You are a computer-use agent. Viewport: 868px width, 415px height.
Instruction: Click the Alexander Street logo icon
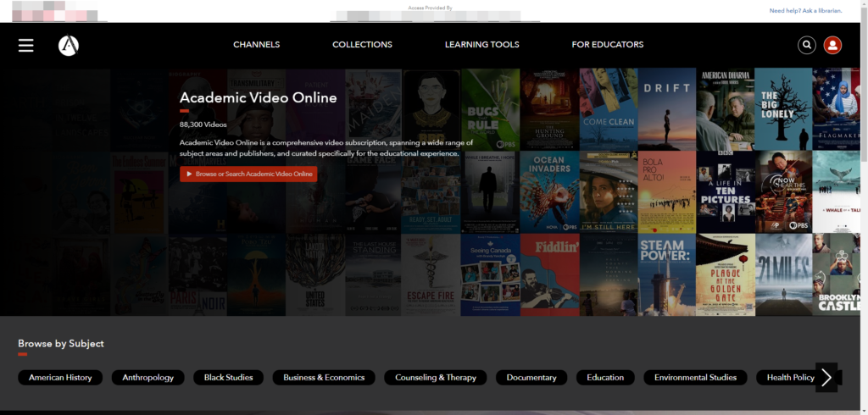[x=69, y=45]
